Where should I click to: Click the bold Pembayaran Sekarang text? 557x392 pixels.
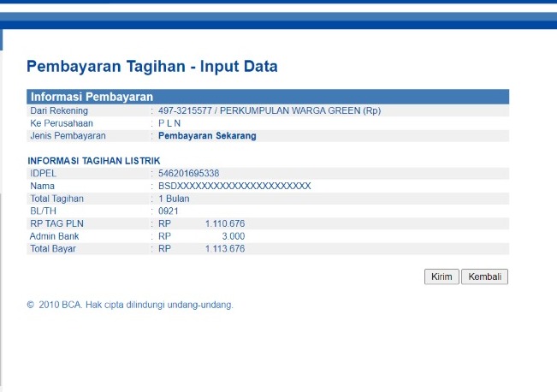click(x=207, y=135)
